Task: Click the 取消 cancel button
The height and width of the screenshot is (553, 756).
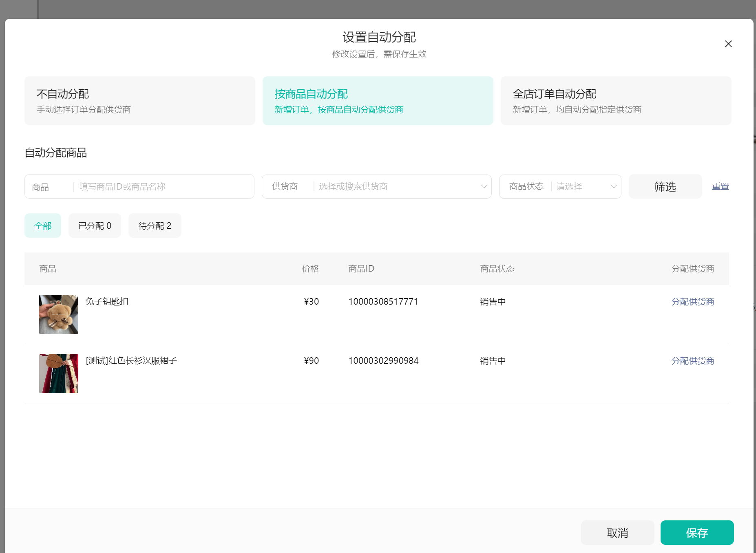Action: (x=617, y=533)
